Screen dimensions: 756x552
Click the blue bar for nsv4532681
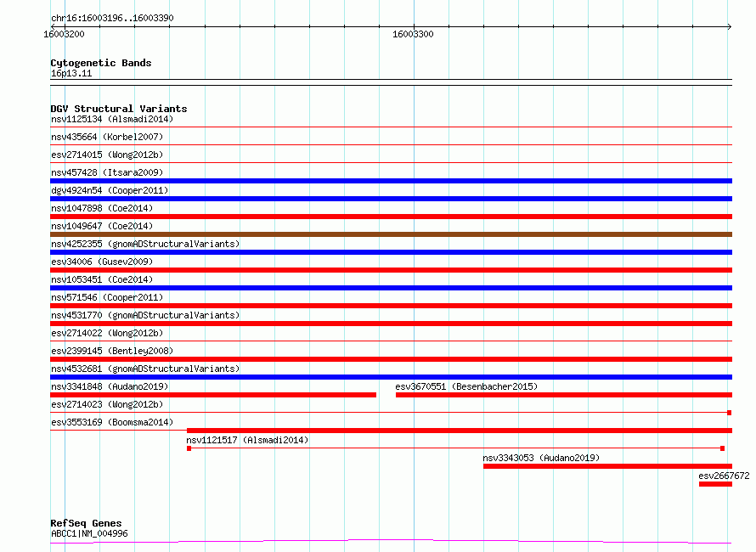(x=391, y=377)
